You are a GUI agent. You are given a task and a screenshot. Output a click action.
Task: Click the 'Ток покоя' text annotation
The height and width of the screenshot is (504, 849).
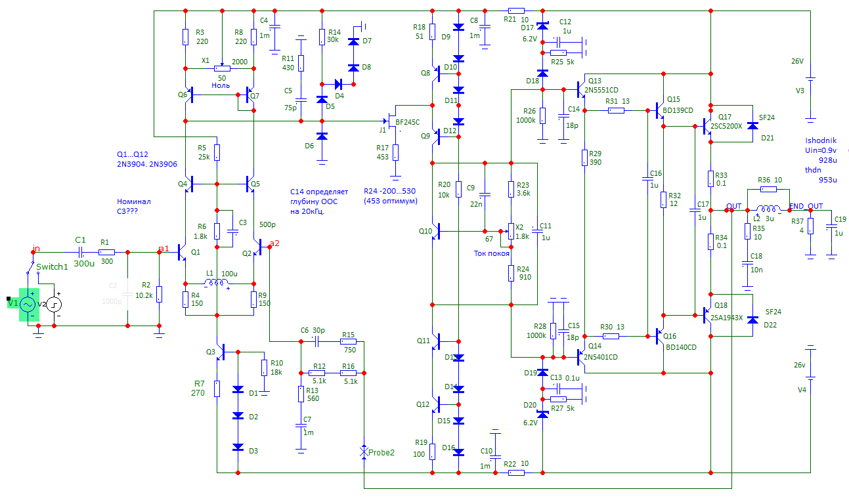pos(492,253)
